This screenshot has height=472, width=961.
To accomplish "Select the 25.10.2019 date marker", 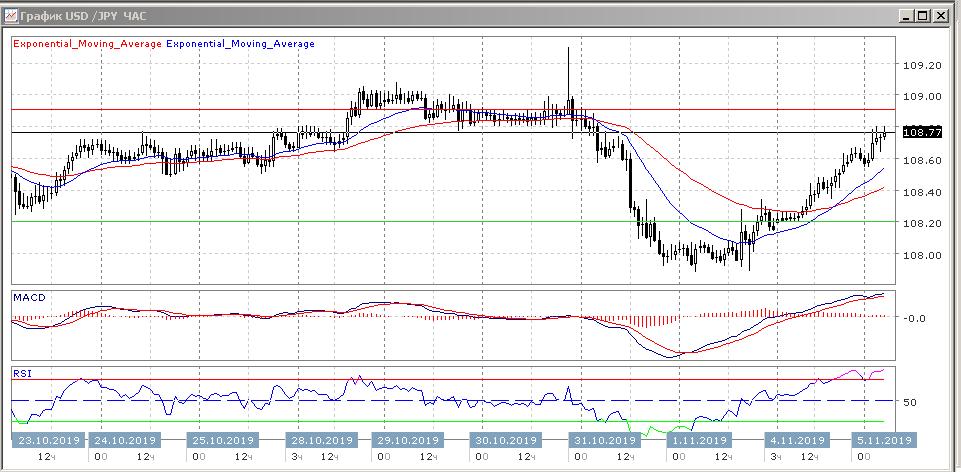I will click(x=221, y=440).
